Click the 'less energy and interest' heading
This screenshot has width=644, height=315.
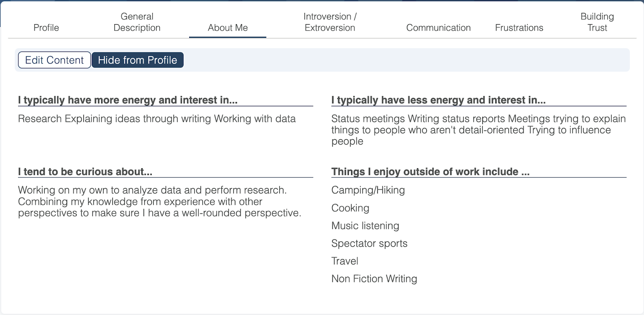coord(438,100)
